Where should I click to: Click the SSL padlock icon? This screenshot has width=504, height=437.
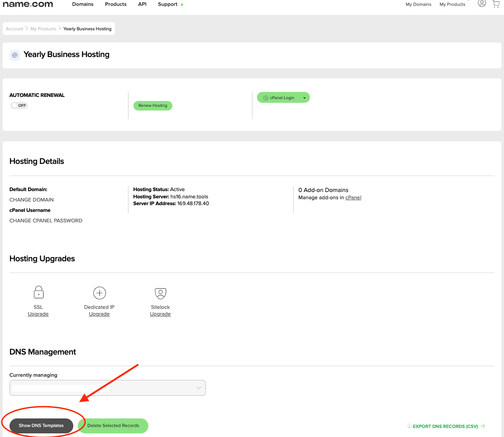(x=38, y=293)
